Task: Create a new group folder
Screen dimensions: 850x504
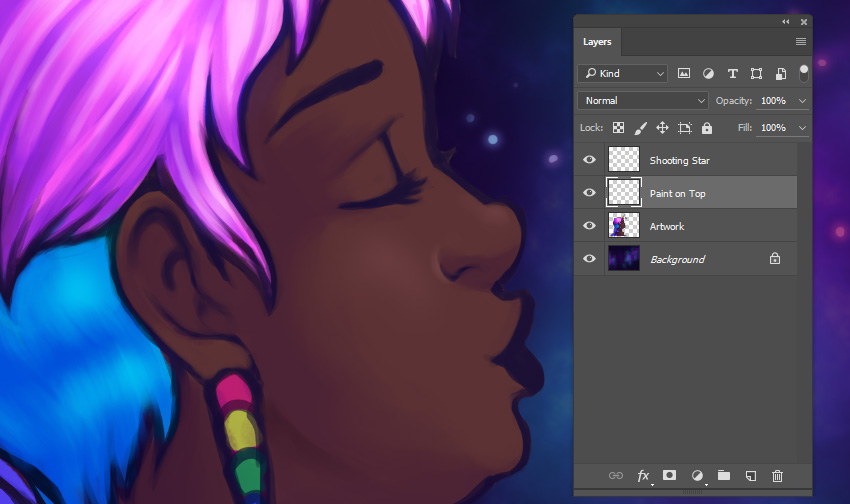Action: tap(724, 475)
